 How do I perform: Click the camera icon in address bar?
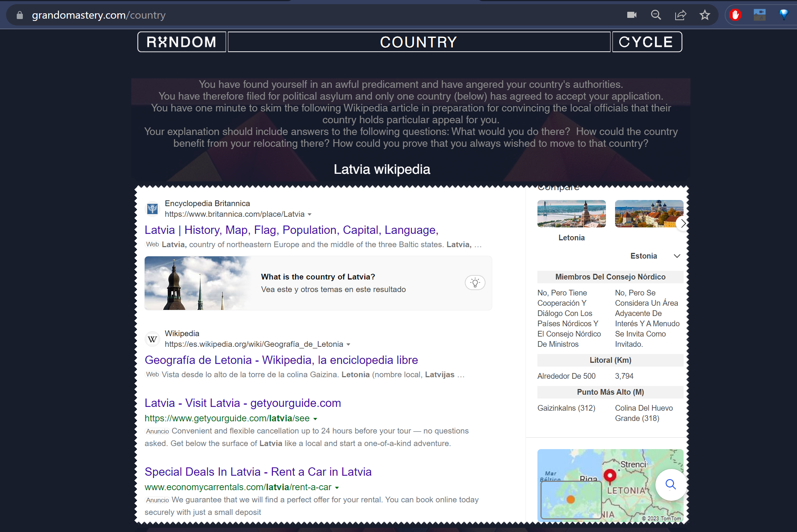tap(632, 15)
